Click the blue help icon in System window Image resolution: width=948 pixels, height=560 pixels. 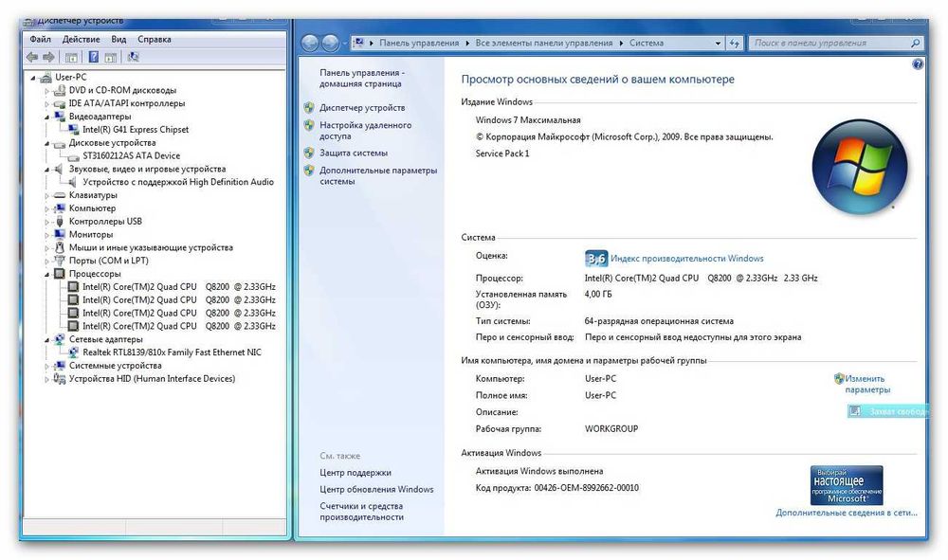point(918,64)
